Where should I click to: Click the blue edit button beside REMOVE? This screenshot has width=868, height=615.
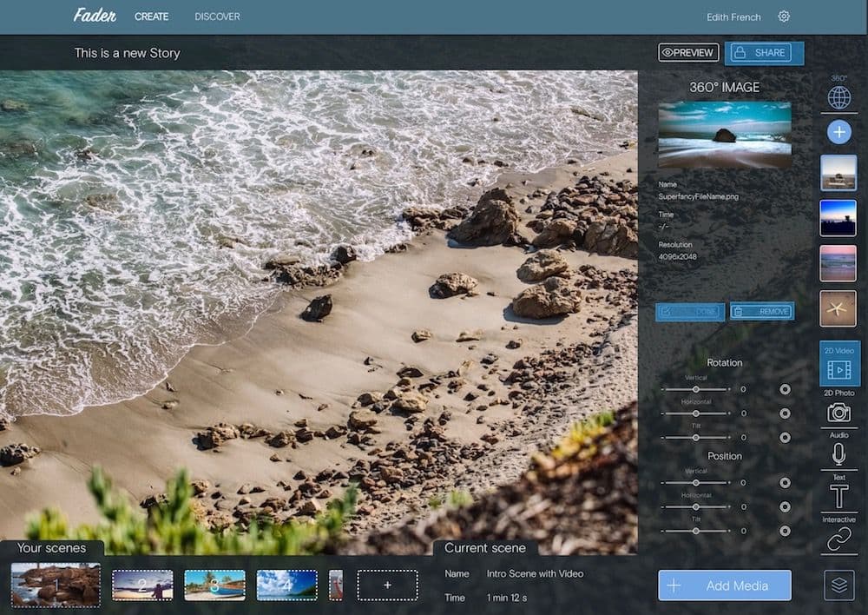690,311
